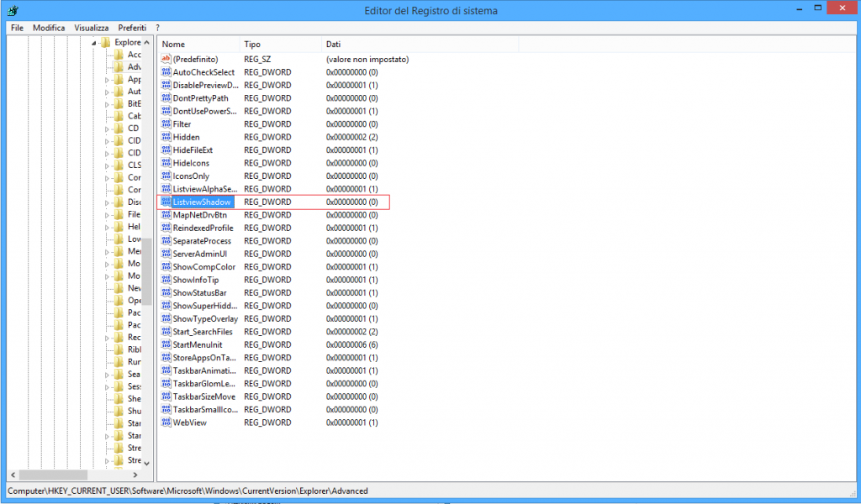The height and width of the screenshot is (504, 861).
Task: Click the ServerAdminUI value icon
Action: 166,254
